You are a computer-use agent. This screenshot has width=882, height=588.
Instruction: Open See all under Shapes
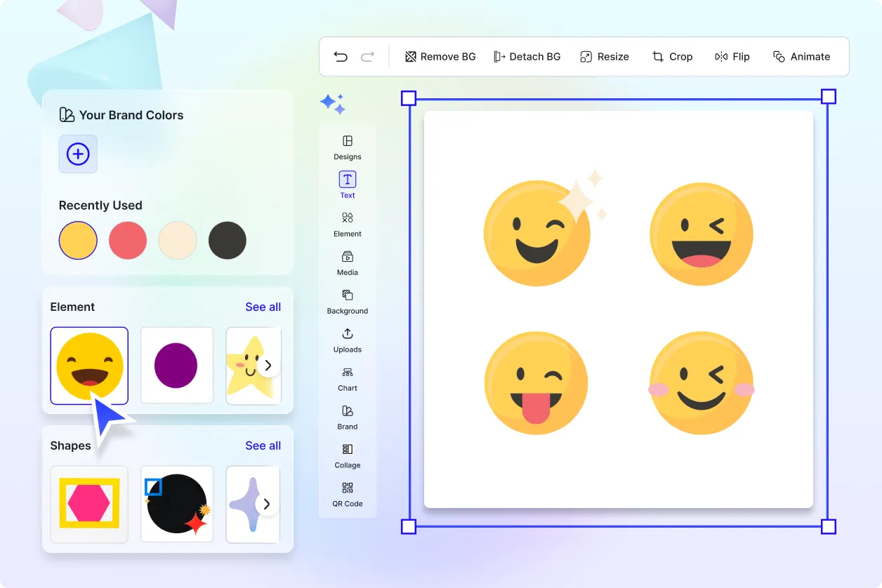(x=263, y=445)
